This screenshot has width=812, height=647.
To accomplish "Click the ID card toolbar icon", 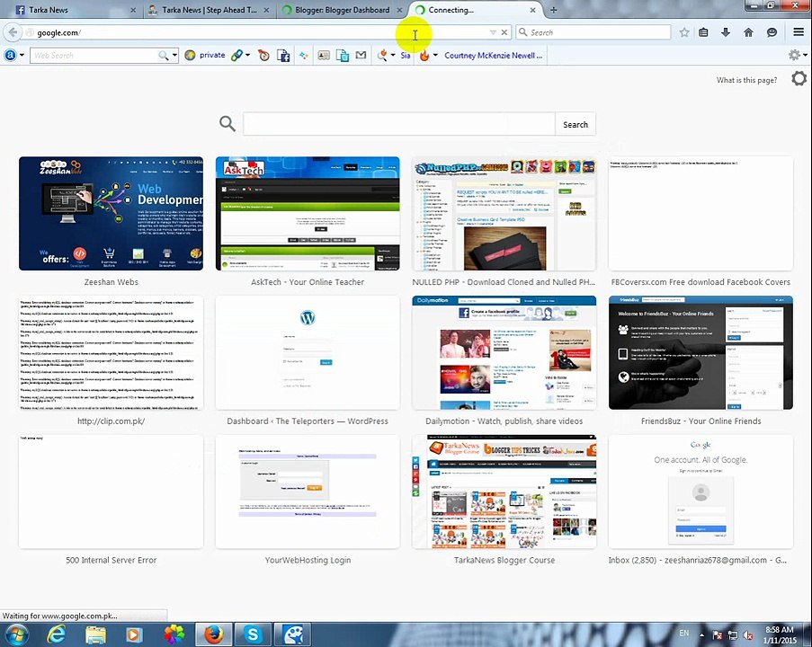I will tap(324, 56).
